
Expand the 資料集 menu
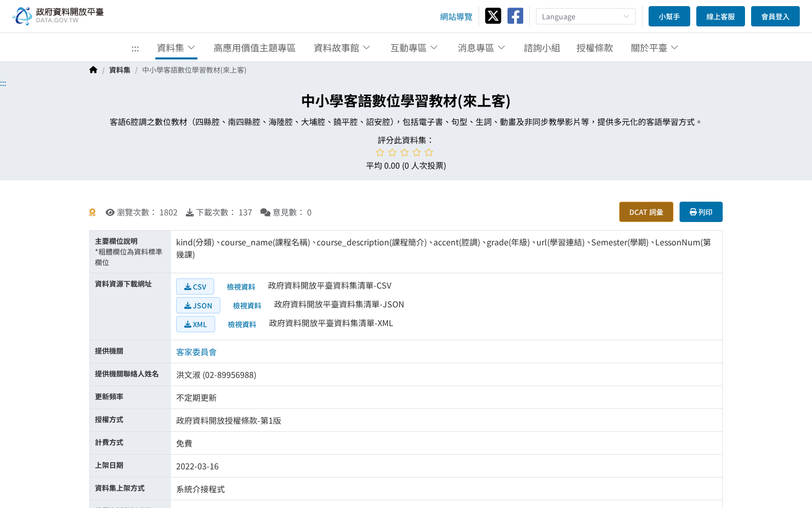(x=176, y=48)
